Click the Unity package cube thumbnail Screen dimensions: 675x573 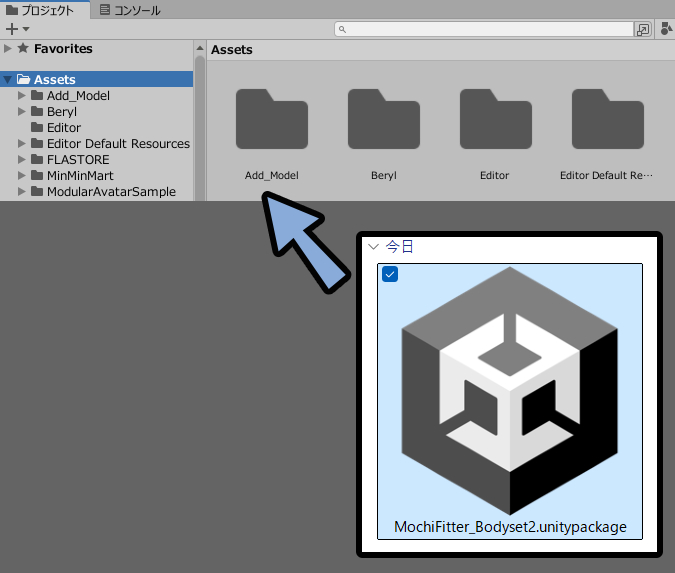tap(510, 390)
